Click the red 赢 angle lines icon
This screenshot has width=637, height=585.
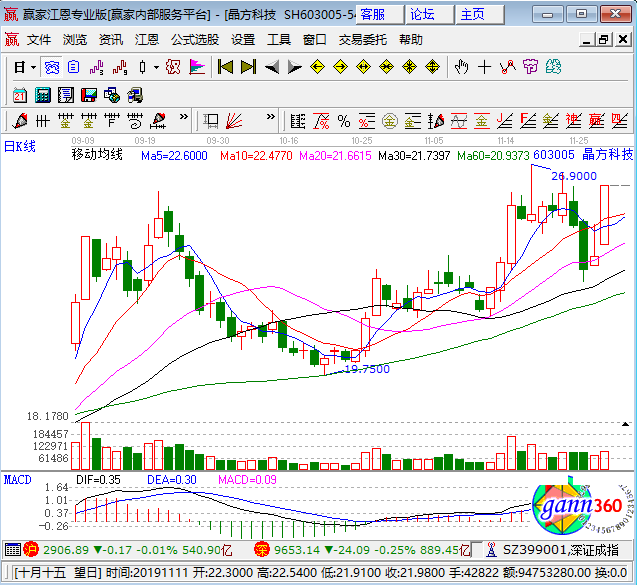[x=597, y=121]
